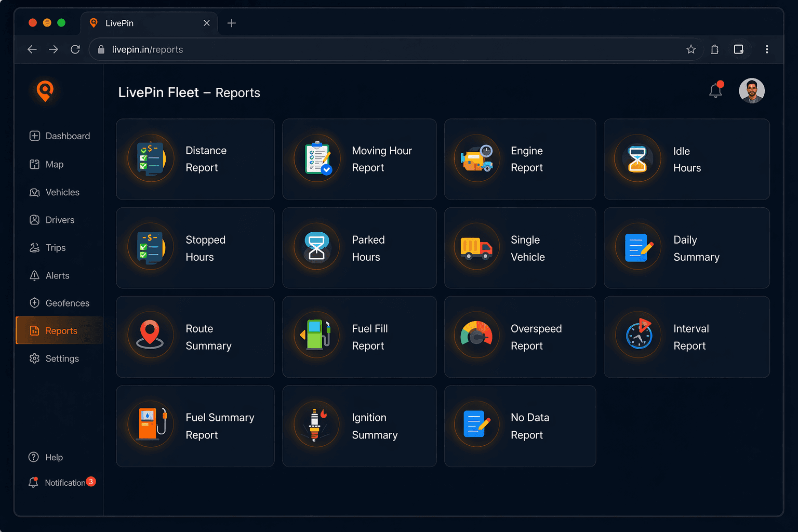Open the notification bell with red dot
Viewport: 798px width, 532px height.
click(x=715, y=90)
